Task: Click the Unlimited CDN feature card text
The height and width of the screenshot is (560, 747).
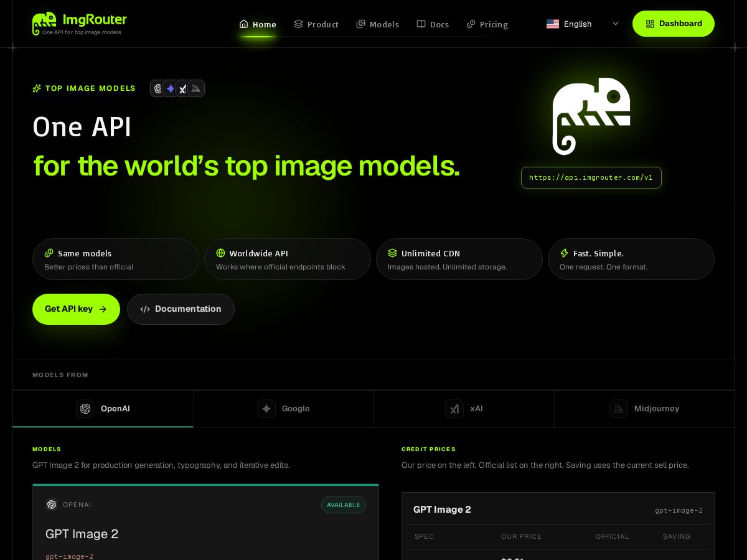Action: pos(431,253)
